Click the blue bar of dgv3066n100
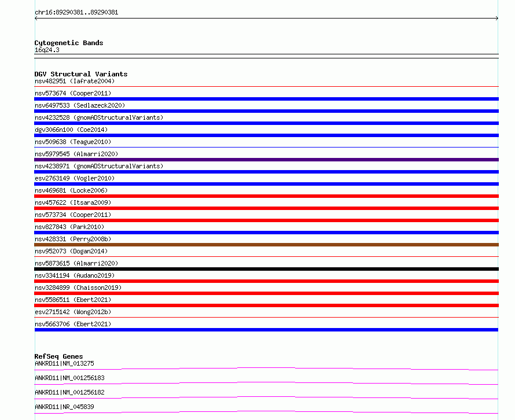The height and width of the screenshot is (420, 515). pyautogui.click(x=266, y=135)
